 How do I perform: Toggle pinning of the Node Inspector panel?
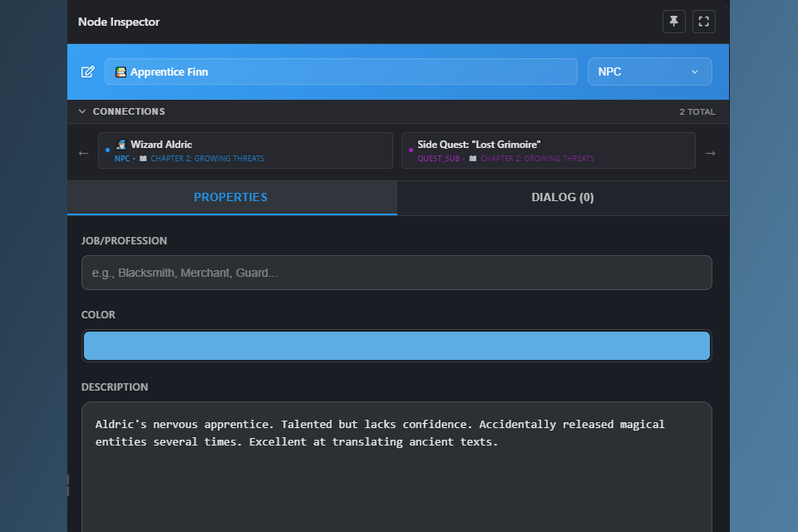coord(673,22)
